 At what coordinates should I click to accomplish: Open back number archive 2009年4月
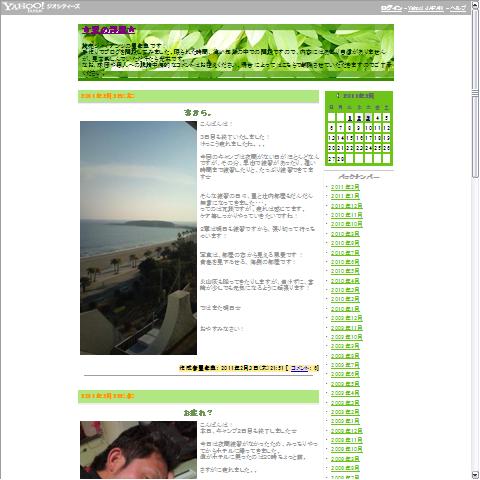pyautogui.click(x=345, y=393)
